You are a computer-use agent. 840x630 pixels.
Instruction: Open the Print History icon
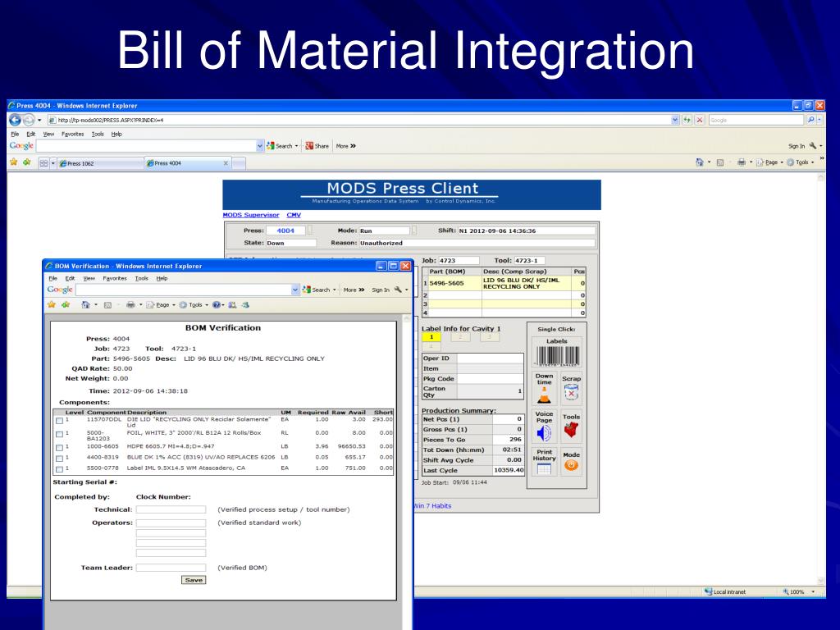point(544,468)
